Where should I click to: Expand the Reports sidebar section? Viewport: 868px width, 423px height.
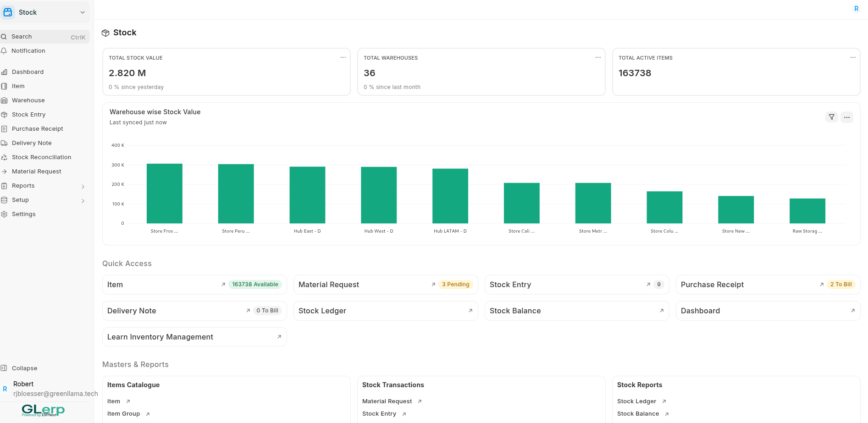coord(83,186)
